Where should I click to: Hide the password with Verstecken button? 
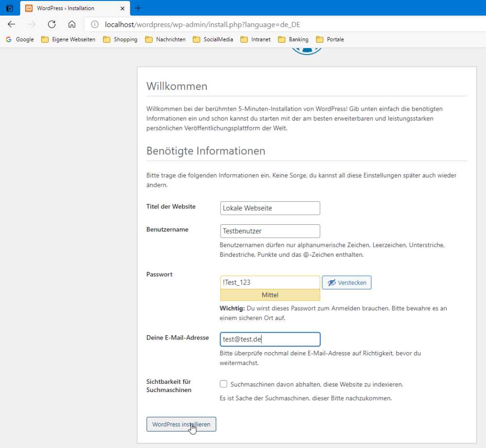click(347, 283)
